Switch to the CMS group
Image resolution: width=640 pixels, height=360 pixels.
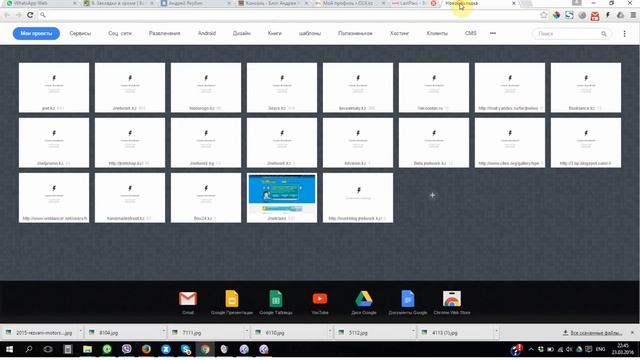471,33
